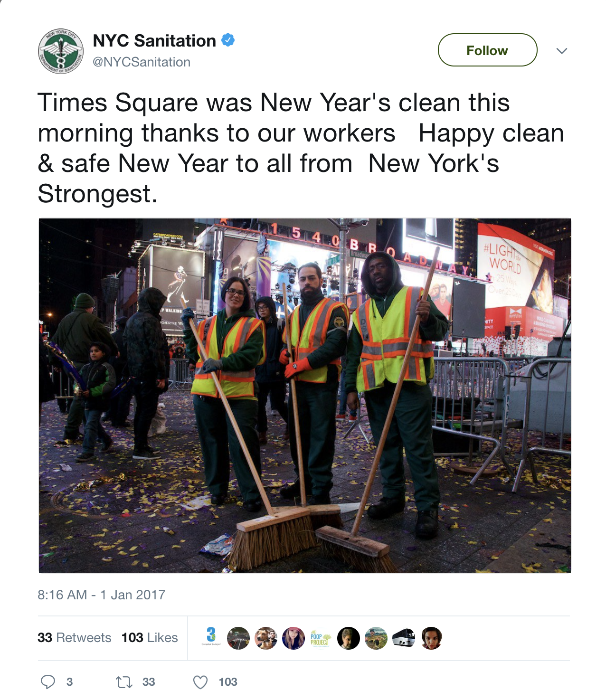Open the Times Square sanitation workers photo
Viewport: 606px width, 700px height.
(304, 396)
